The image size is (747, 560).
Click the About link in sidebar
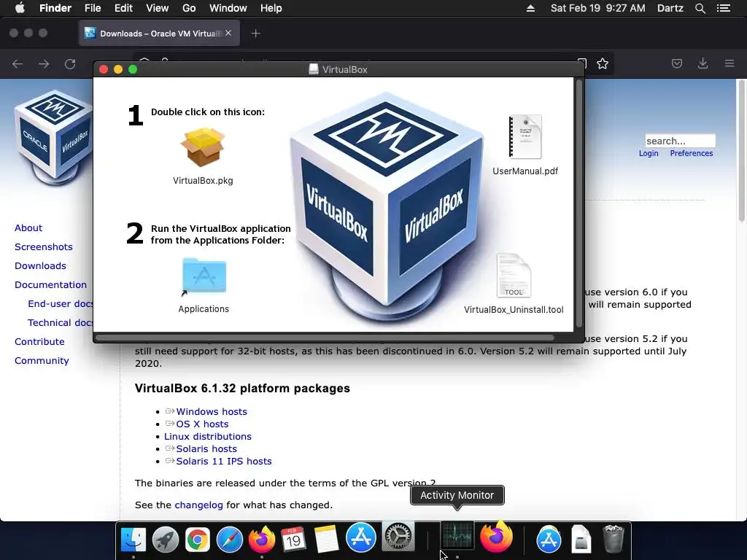[x=28, y=227]
